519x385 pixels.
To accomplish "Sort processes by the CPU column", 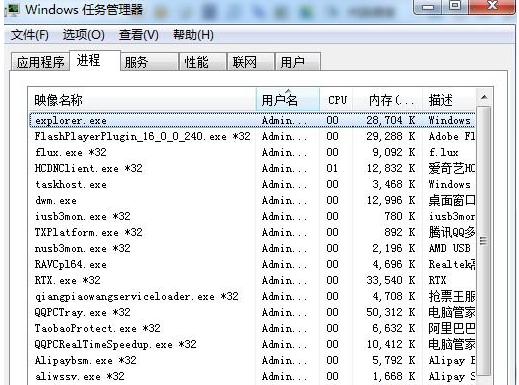I will (336, 100).
